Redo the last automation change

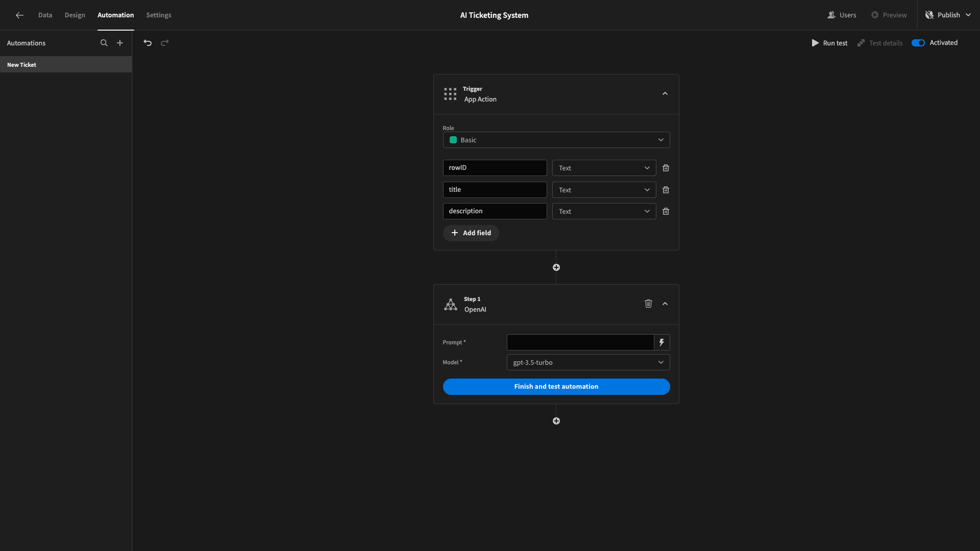165,43
